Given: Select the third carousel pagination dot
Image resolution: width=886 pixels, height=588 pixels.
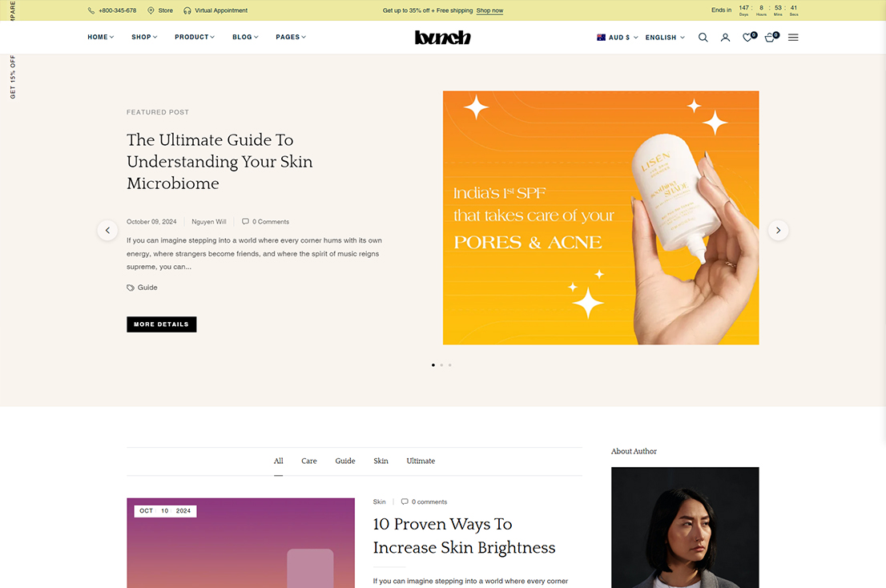Looking at the screenshot, I should coord(449,364).
